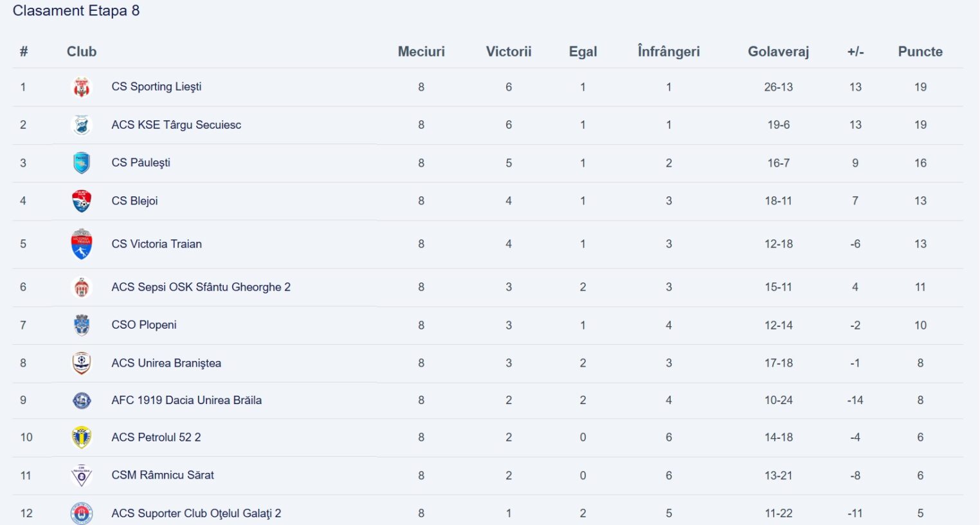
Task: Click the CS Blejoi club badge
Action: pyautogui.click(x=82, y=201)
